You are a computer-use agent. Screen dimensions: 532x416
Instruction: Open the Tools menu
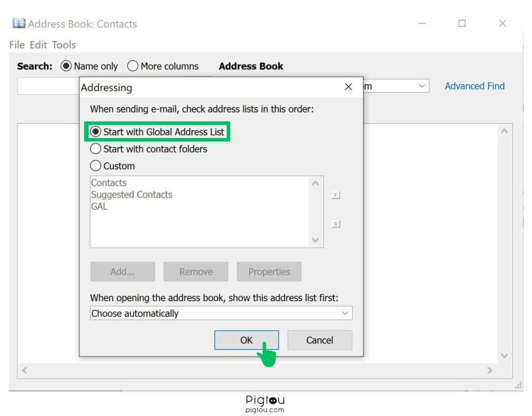[64, 45]
